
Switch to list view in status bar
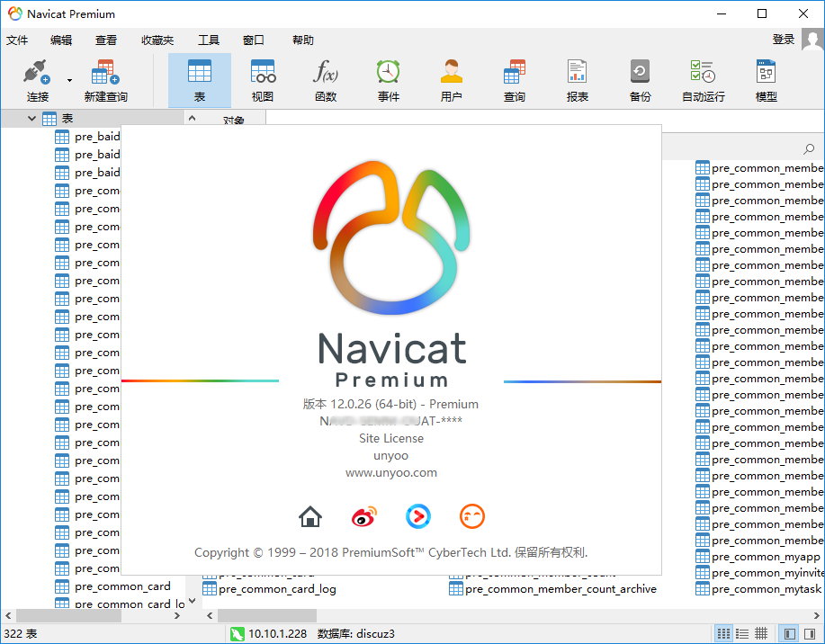(x=724, y=633)
